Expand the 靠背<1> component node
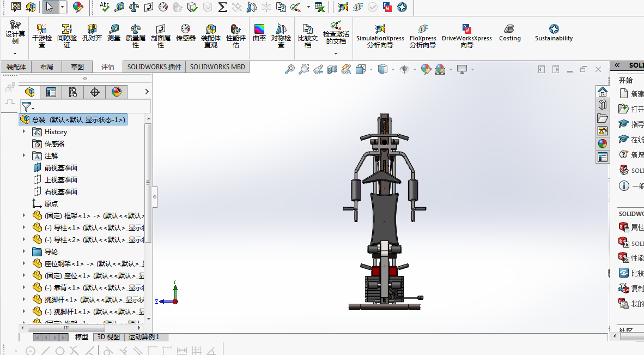Screen dimensions: 644x355 (x=24, y=287)
